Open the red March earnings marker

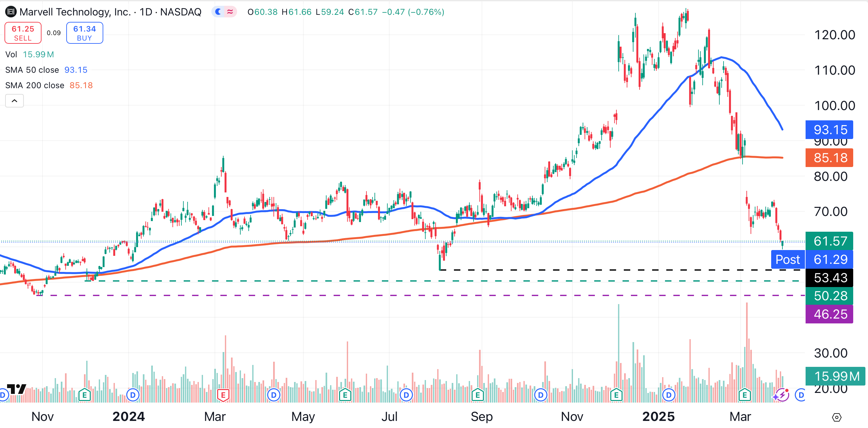[x=223, y=395]
